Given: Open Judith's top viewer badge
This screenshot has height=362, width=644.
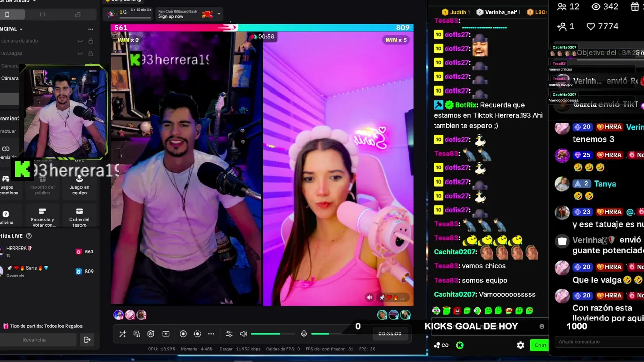Looking at the screenshot, I should click(x=456, y=12).
